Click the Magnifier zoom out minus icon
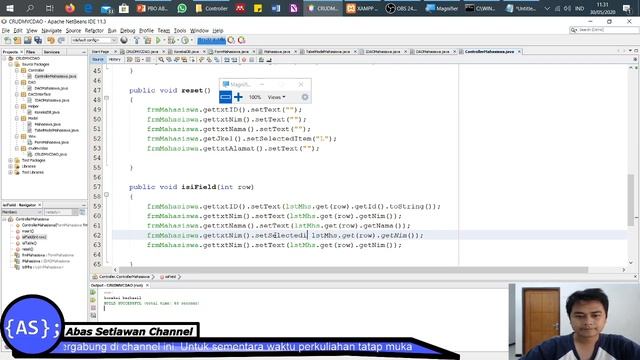Screen dimensions: 640x360 [225, 97]
